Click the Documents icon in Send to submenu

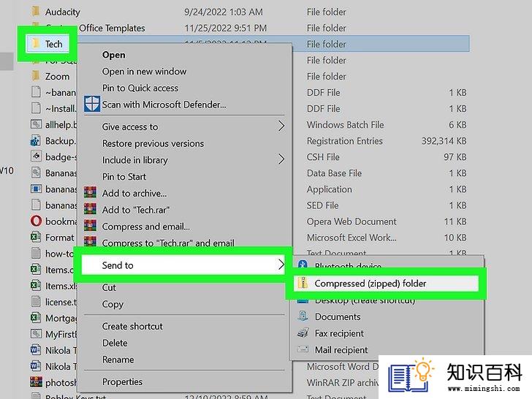click(303, 316)
